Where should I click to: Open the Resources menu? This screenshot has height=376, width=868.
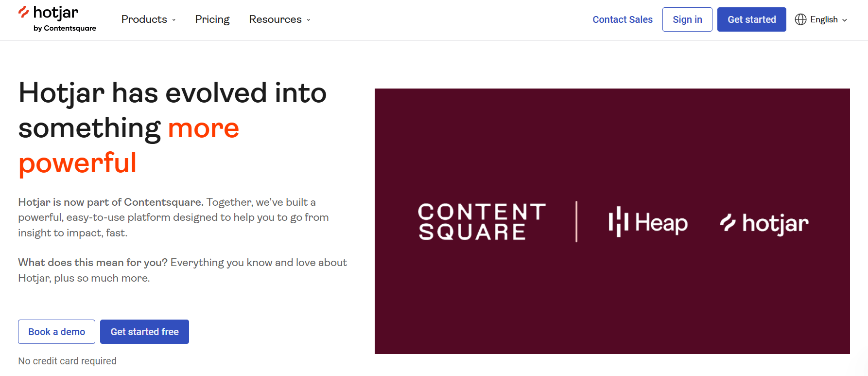(275, 19)
